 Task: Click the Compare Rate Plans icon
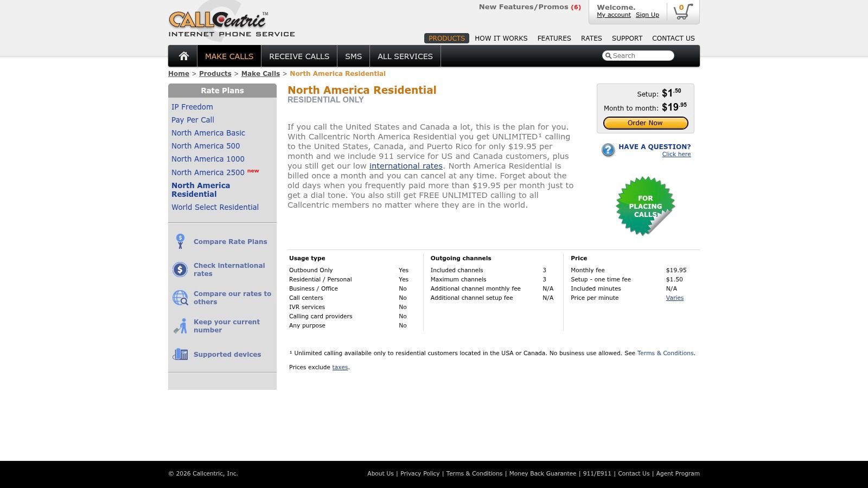coord(180,241)
